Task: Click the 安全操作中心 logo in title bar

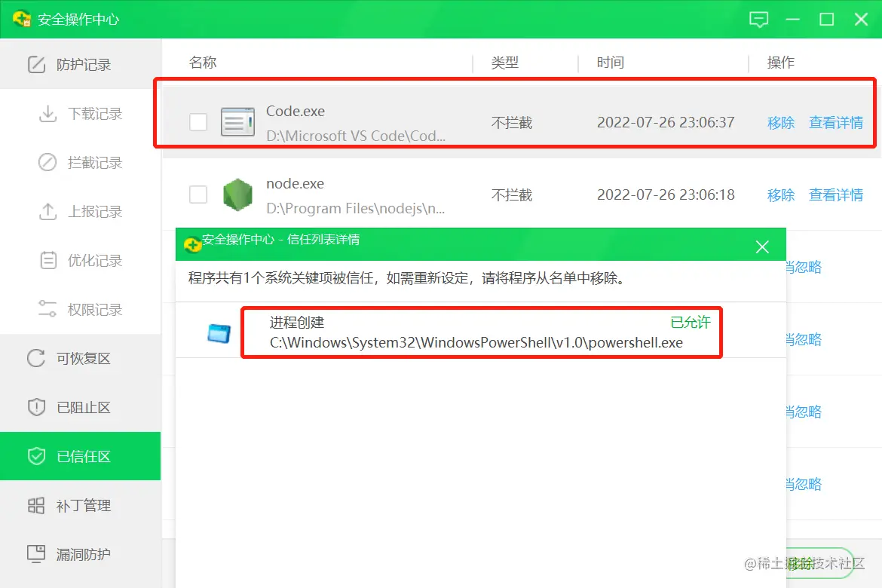Action: 21,19
